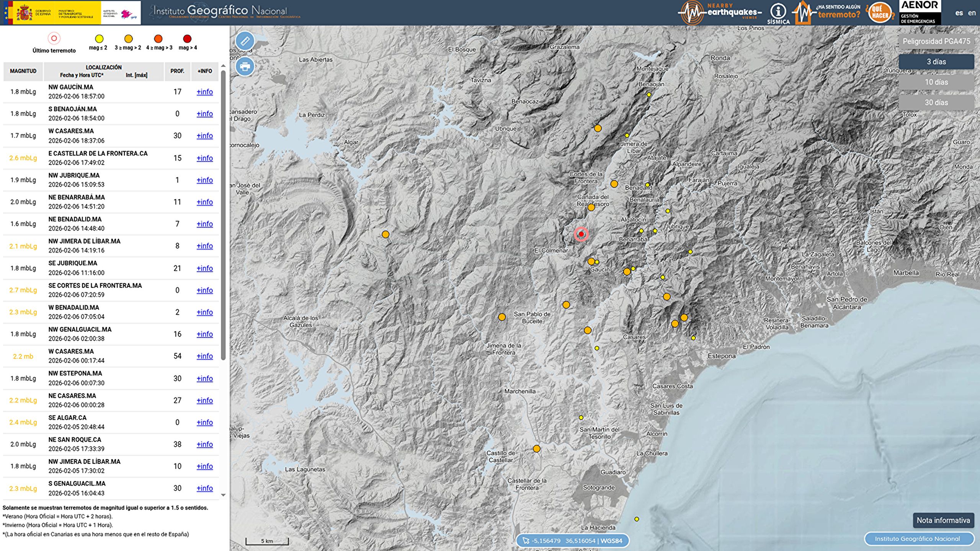The height and width of the screenshot is (551, 980).
Task: Select the "10 días" time filter
Action: tap(936, 82)
